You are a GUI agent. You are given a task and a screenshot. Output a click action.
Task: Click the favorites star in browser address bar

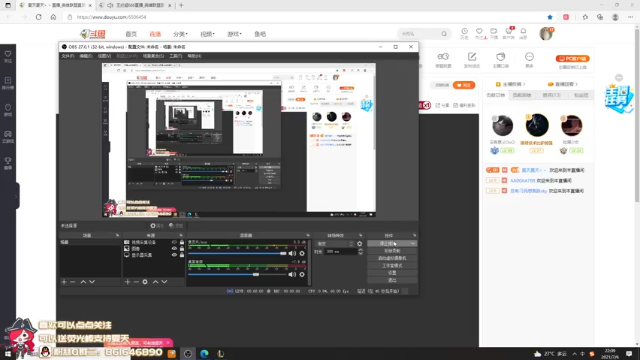(x=550, y=17)
